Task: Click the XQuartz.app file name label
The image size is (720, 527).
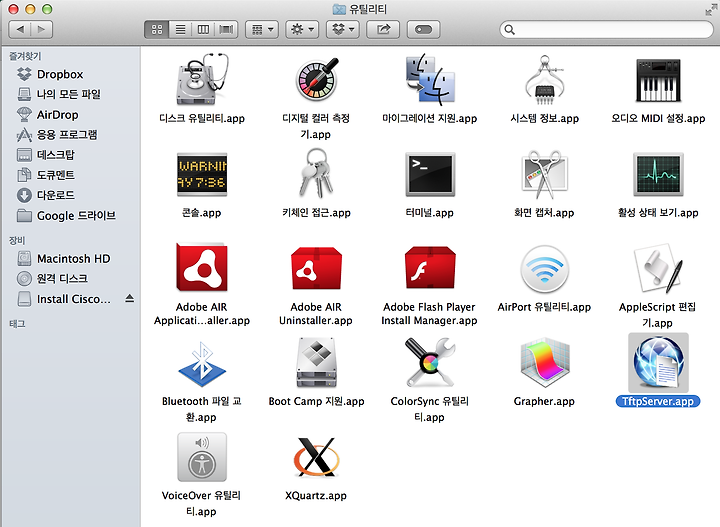Action: pyautogui.click(x=316, y=496)
